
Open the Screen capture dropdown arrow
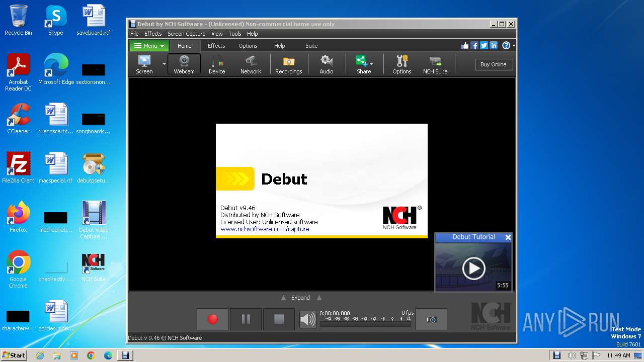[164, 64]
